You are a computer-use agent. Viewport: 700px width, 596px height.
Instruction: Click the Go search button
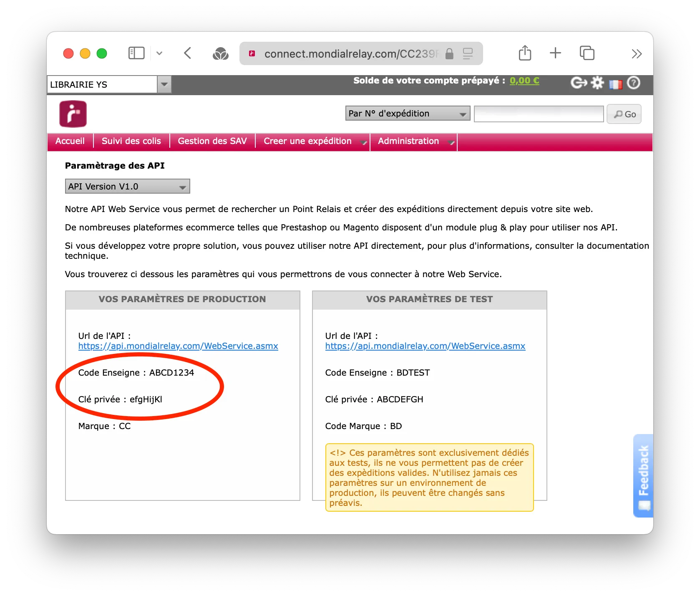(624, 114)
